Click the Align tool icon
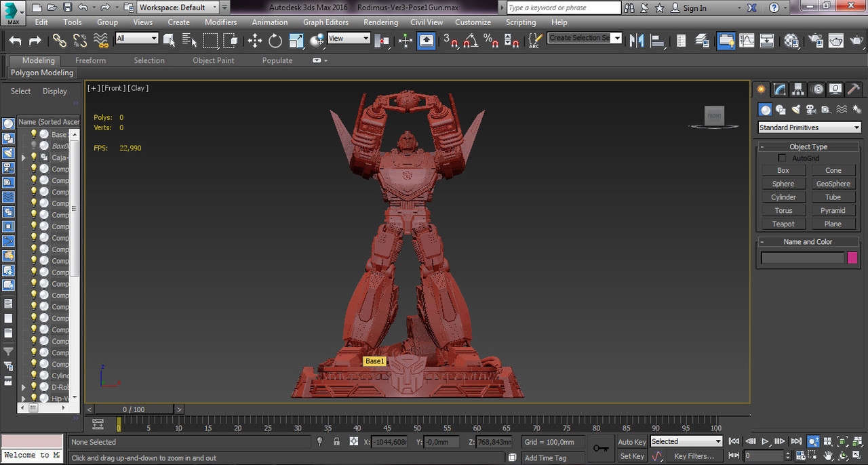 [x=657, y=41]
